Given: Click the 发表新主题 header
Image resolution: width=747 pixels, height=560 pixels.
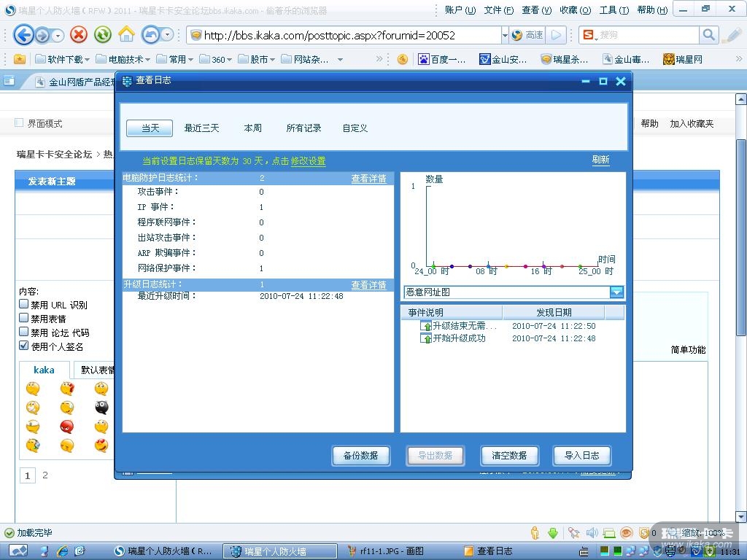Looking at the screenshot, I should click(52, 182).
